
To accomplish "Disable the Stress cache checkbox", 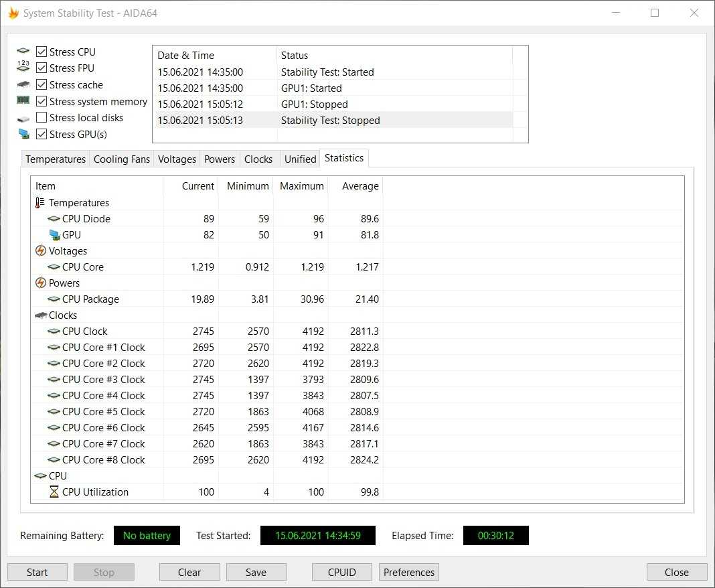I will [42, 85].
